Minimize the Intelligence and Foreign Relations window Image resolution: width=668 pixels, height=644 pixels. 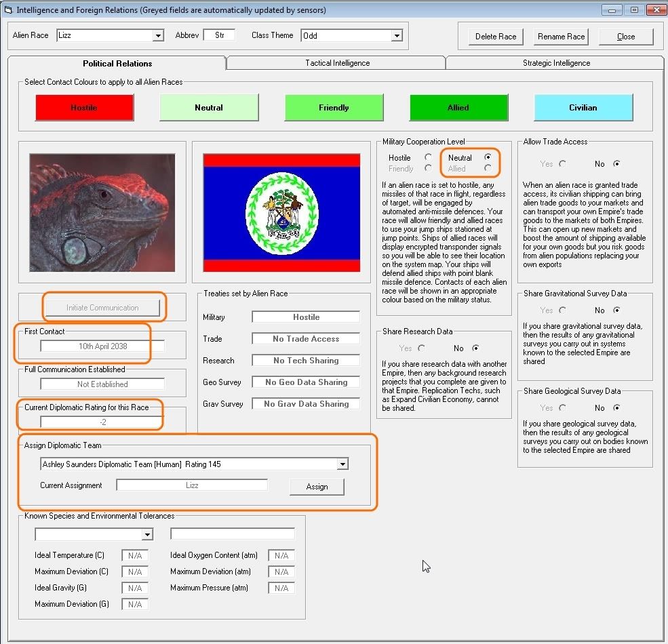coord(611,9)
